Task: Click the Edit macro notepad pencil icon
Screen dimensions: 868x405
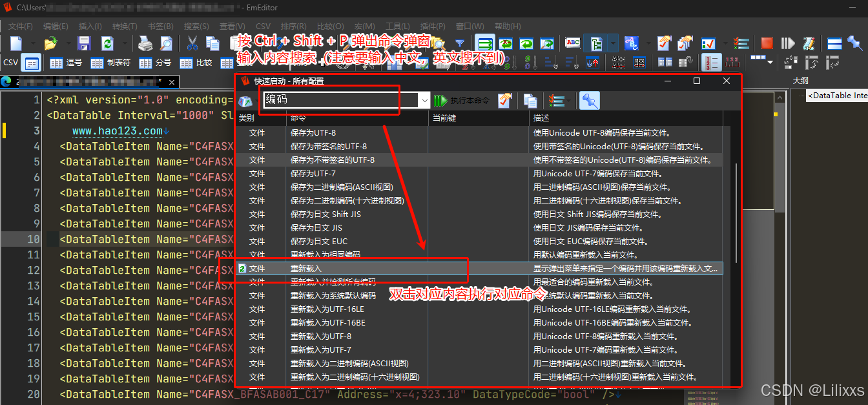Action: pyautogui.click(x=809, y=43)
